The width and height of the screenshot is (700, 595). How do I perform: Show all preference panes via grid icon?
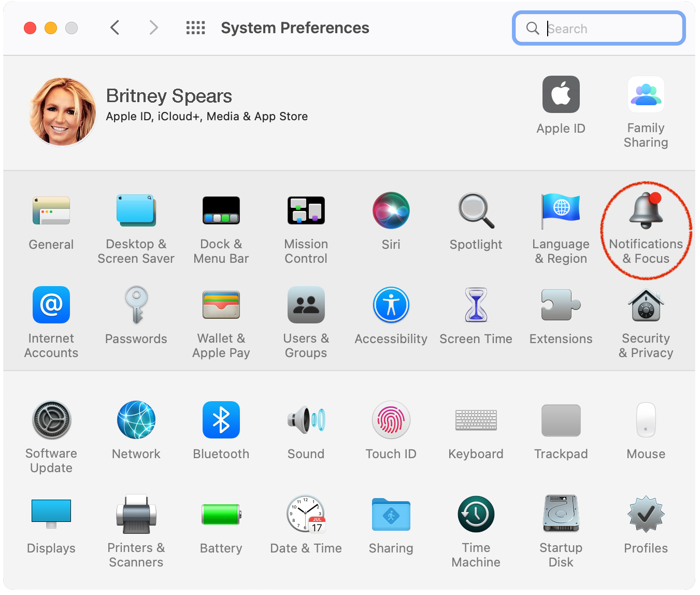click(x=195, y=28)
